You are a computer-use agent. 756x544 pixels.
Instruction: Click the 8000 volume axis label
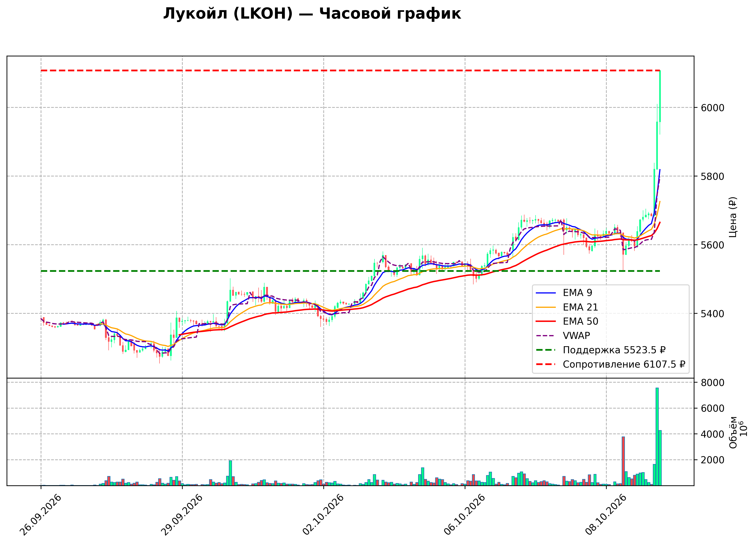(x=712, y=383)
